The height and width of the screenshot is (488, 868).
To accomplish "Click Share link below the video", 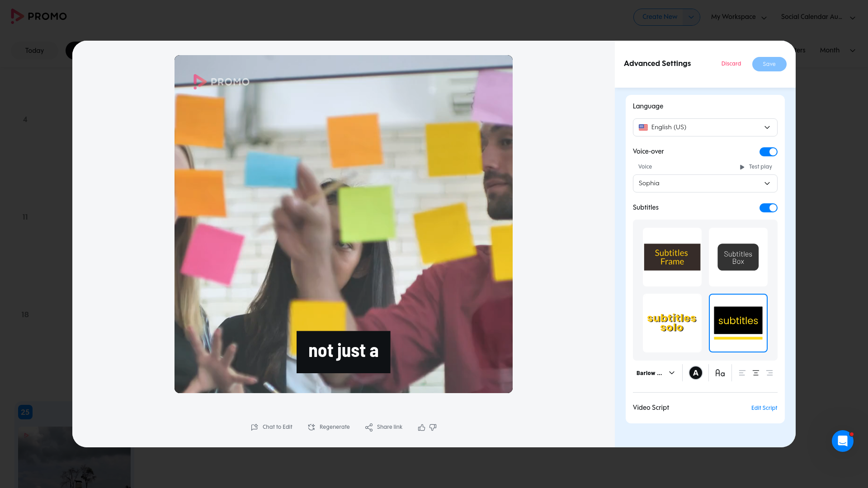I will [x=384, y=427].
